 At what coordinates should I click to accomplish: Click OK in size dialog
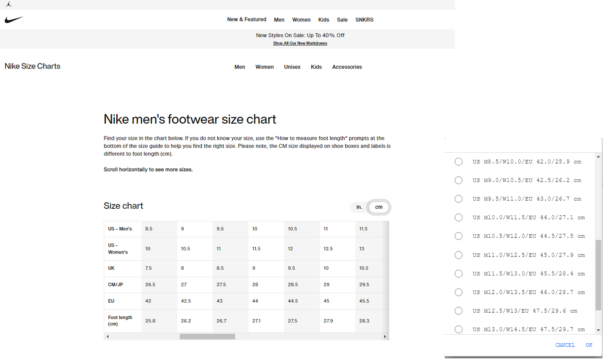point(589,345)
